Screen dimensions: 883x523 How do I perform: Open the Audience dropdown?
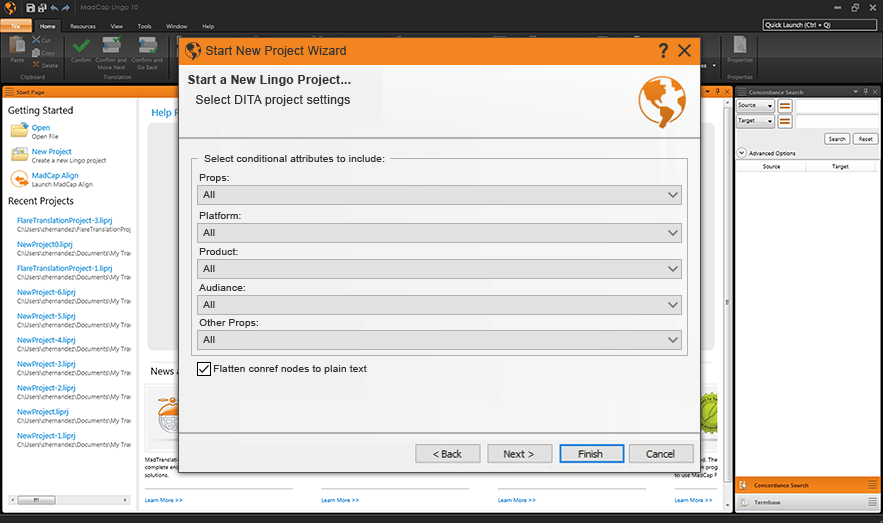(x=439, y=305)
